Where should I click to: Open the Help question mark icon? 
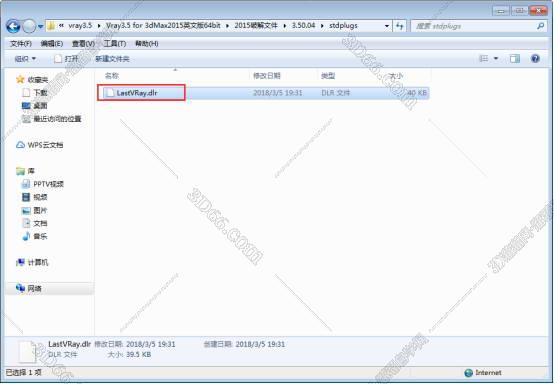point(535,59)
